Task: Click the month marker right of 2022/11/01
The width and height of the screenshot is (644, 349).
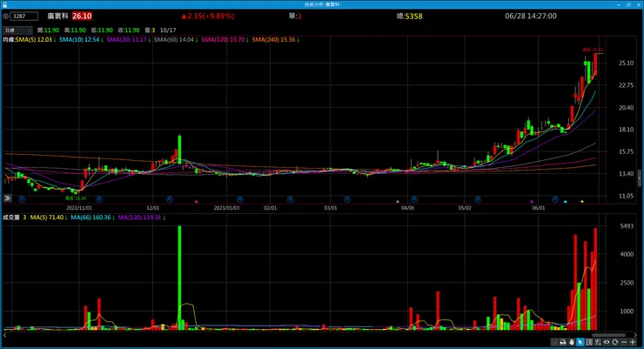Action: point(99,199)
